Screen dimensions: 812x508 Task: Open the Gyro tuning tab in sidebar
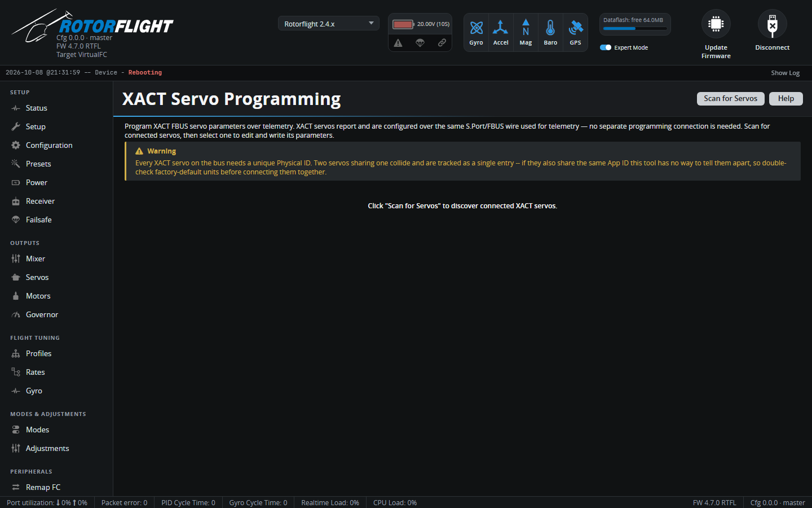coord(56,391)
